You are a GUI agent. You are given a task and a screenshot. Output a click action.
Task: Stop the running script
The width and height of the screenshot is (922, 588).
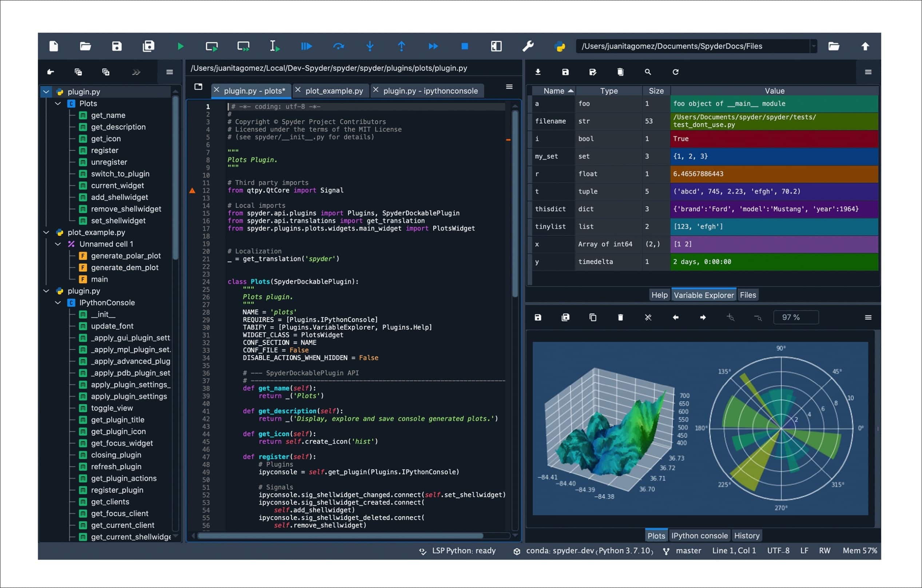464,46
